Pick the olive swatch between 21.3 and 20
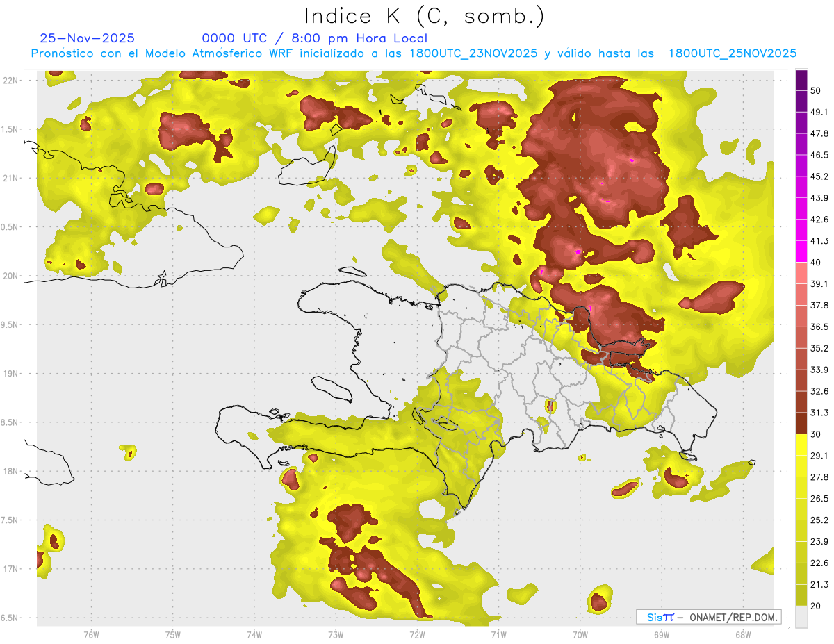This screenshot has width=834, height=644. click(x=802, y=595)
